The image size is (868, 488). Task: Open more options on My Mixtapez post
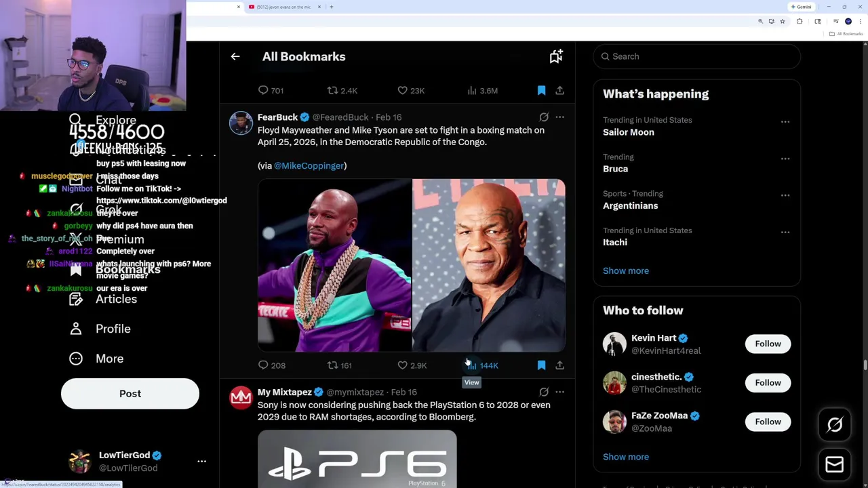coord(559,392)
